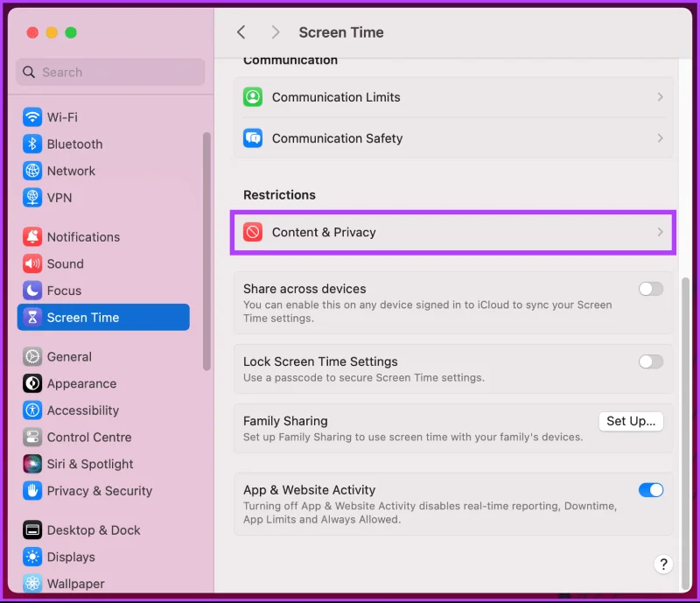The height and width of the screenshot is (603, 700).
Task: Expand Communication Safety row chevron
Action: pyautogui.click(x=661, y=138)
